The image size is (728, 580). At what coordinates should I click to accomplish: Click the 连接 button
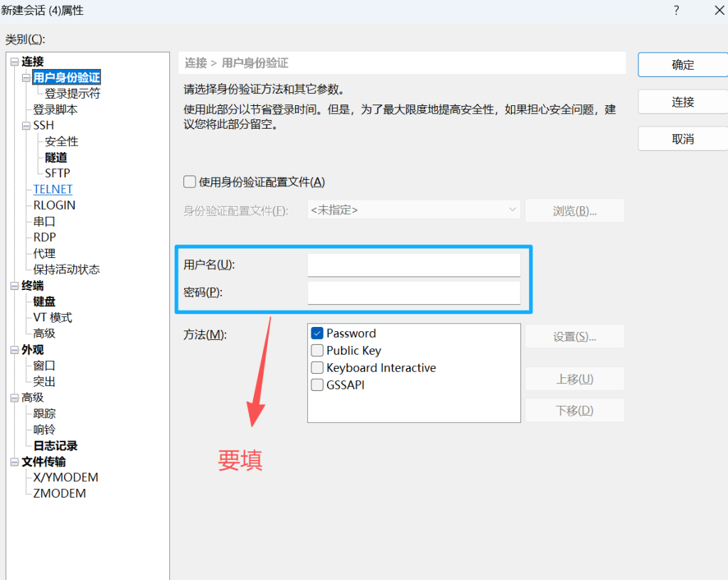coord(682,102)
